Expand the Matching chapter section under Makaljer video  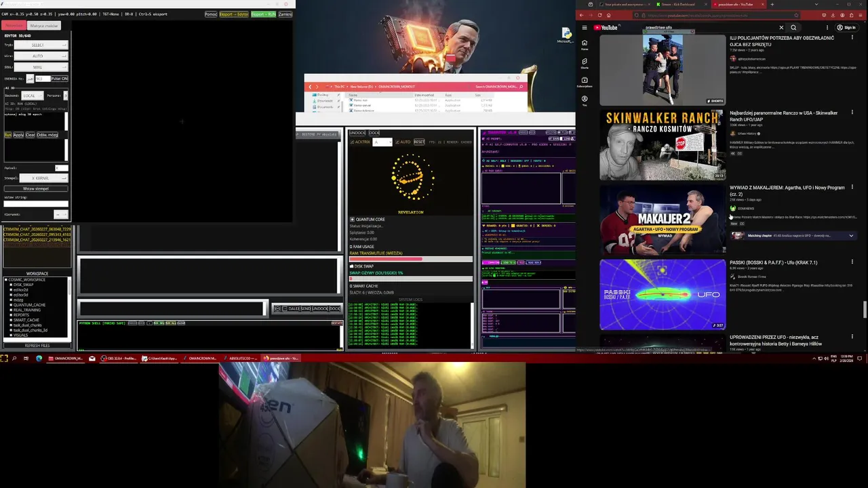click(x=851, y=236)
